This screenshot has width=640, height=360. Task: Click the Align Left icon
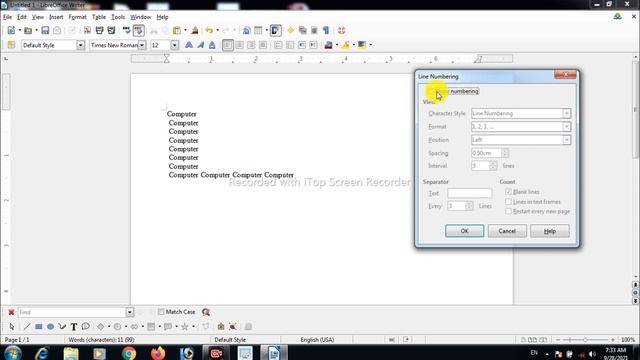[x=228, y=45]
